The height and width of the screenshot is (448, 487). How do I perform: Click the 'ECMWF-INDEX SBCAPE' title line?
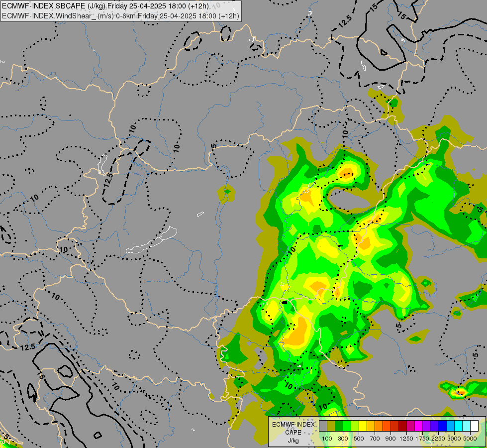point(105,6)
